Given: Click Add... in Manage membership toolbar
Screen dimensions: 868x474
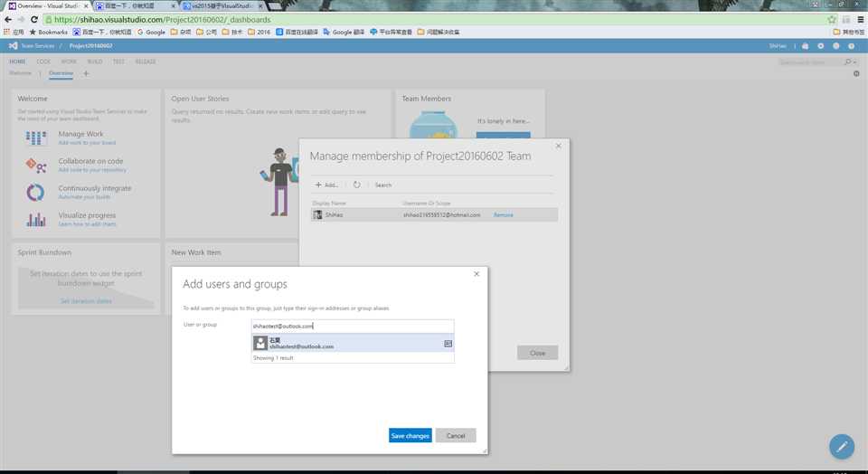Looking at the screenshot, I should pos(326,185).
